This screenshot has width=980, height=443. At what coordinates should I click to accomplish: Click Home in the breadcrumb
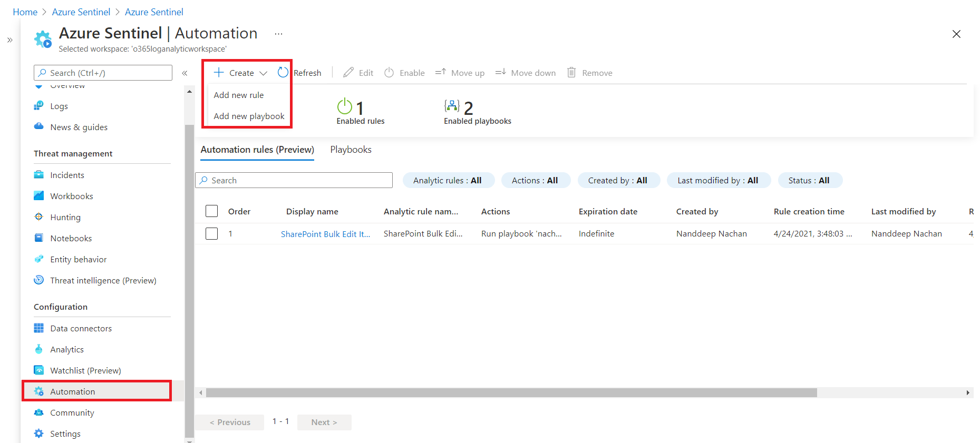[x=25, y=12]
